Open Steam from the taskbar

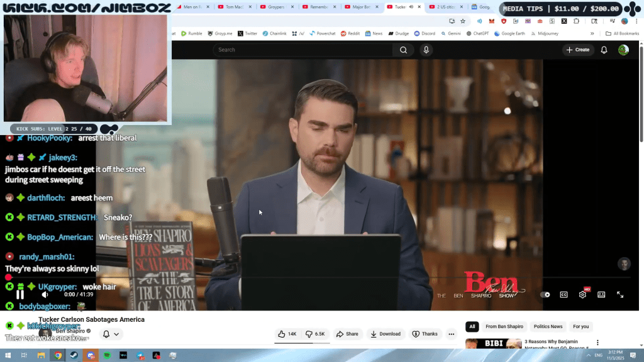click(74, 356)
